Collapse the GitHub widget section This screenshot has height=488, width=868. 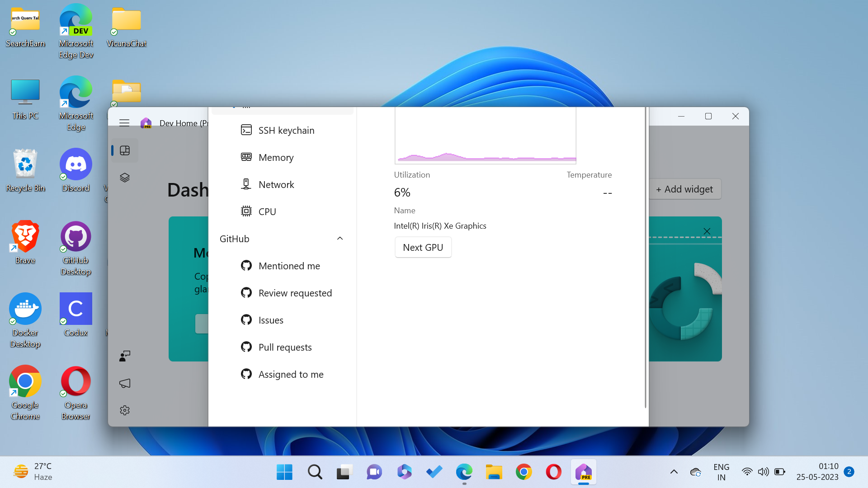[340, 239]
